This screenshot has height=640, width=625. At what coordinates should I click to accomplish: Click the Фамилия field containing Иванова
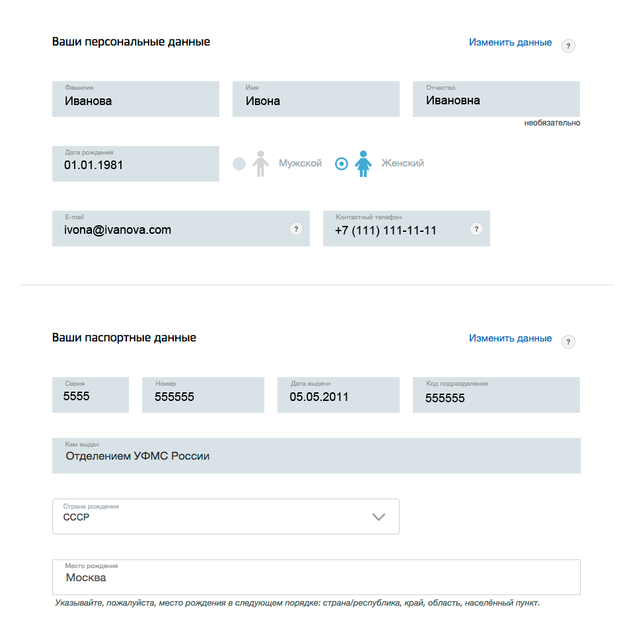click(x=136, y=99)
